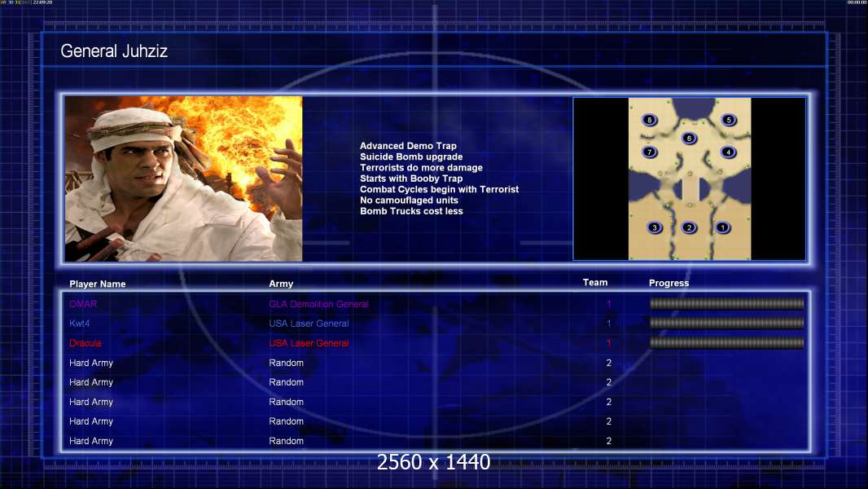Click 'Combat Cycles begin with Terrorist' line
This screenshot has width=868, height=489.
440,189
